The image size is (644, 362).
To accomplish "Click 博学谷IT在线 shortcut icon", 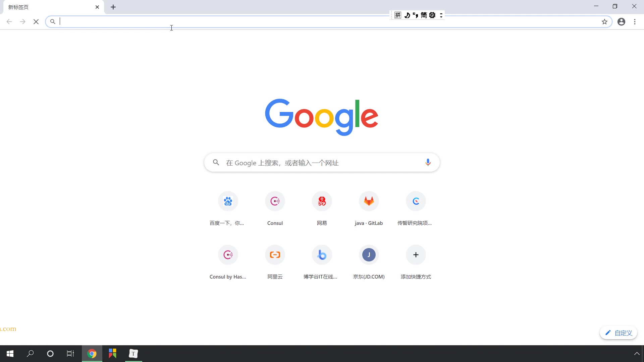I will point(322,255).
